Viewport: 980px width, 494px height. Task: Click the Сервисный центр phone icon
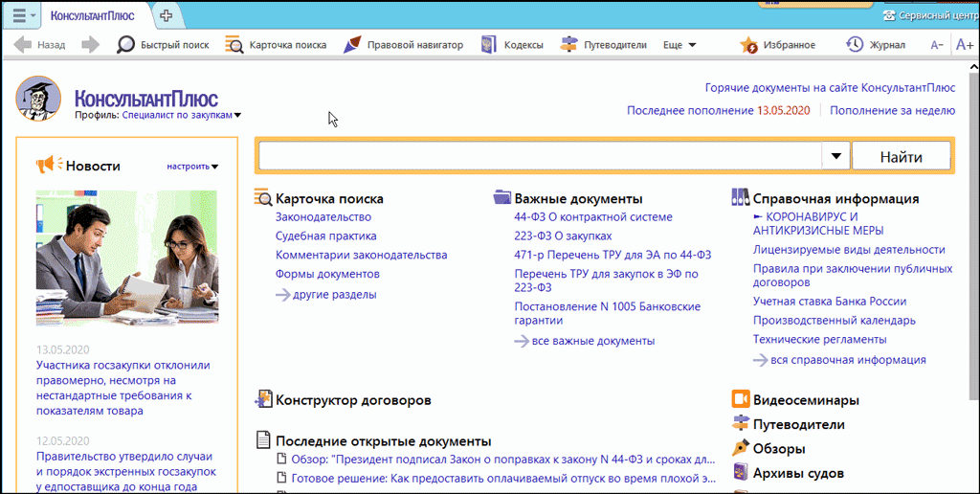pos(889,15)
